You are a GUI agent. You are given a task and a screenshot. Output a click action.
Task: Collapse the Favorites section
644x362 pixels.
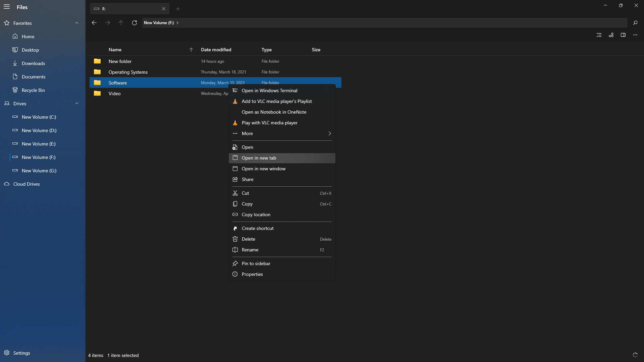point(77,23)
